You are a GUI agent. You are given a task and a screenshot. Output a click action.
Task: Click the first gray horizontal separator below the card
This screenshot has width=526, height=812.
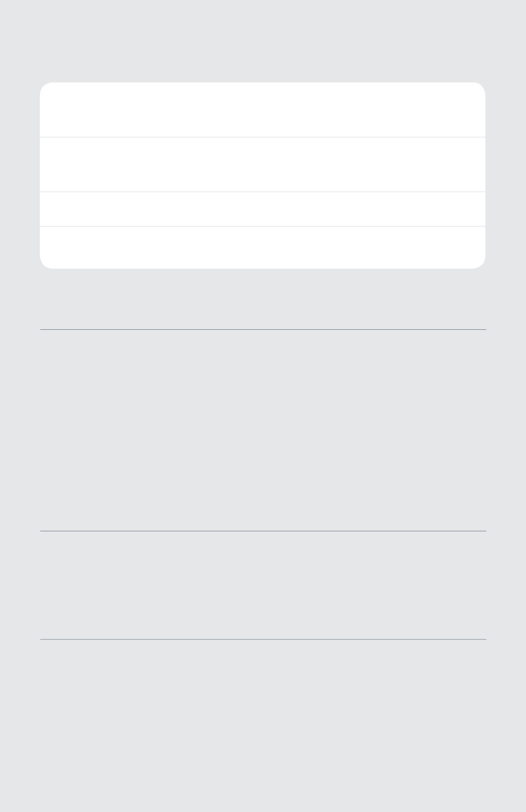tap(263, 329)
